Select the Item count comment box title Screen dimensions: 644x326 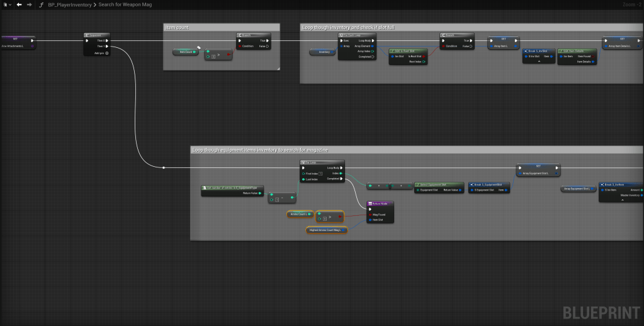pyautogui.click(x=176, y=28)
